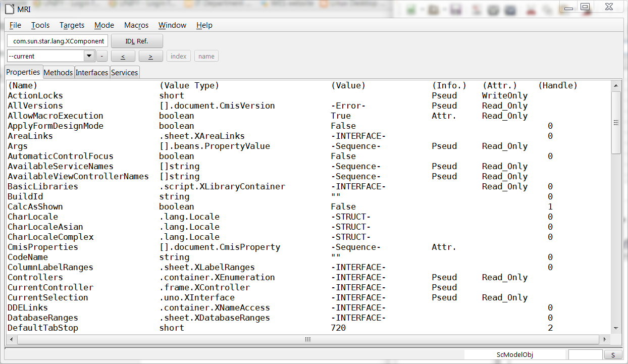This screenshot has width=628, height=364.
Task: Click the vertical scrollbar down arrow
Action: click(616, 328)
